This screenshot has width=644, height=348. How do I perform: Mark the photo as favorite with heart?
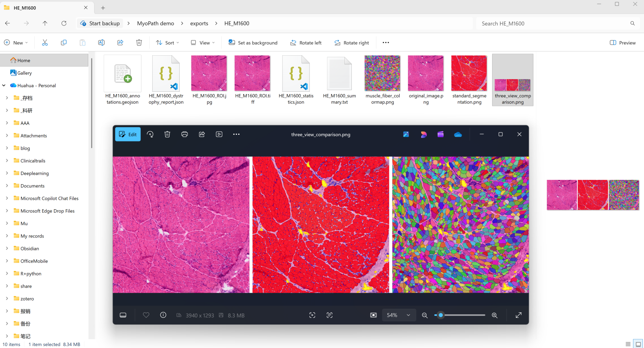pyautogui.click(x=146, y=315)
